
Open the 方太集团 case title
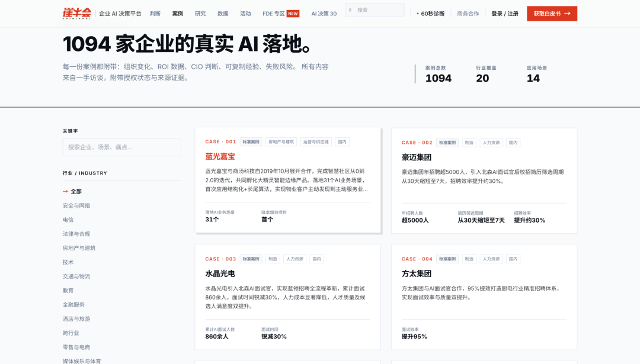417,273
